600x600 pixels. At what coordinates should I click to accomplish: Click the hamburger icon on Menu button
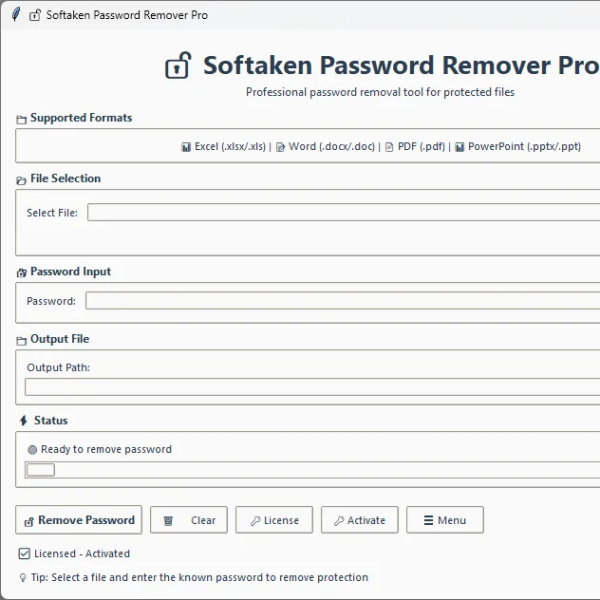(x=429, y=520)
